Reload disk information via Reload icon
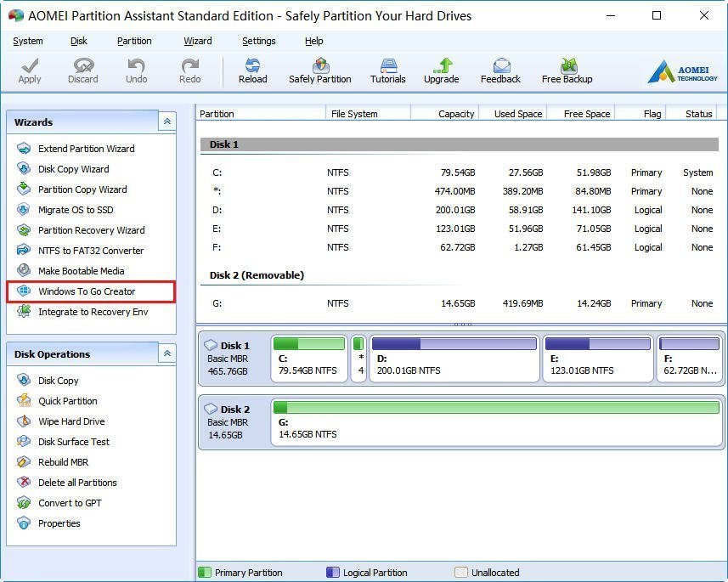 [253, 65]
